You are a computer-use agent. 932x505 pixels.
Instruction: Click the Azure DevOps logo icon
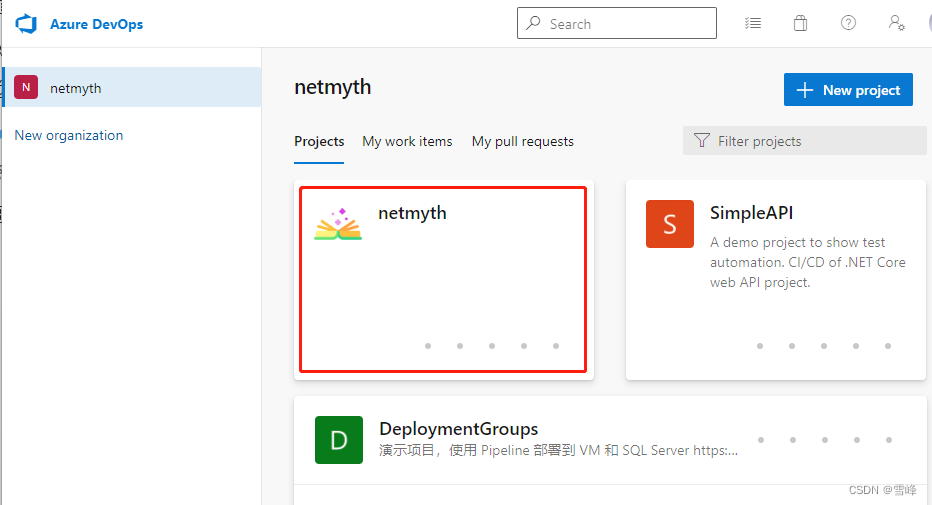(x=26, y=24)
